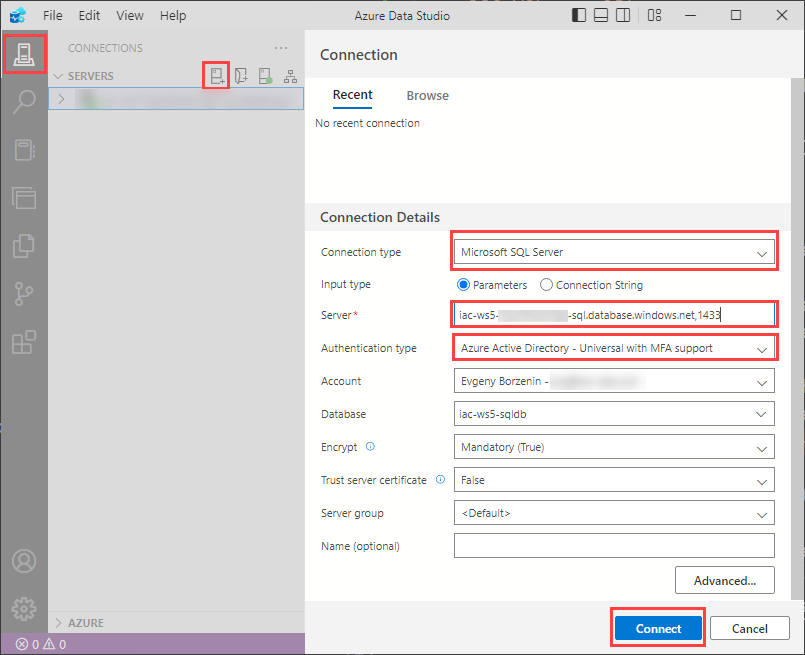Click the Show Active Connections icon
The width and height of the screenshot is (805, 655).
tap(265, 76)
